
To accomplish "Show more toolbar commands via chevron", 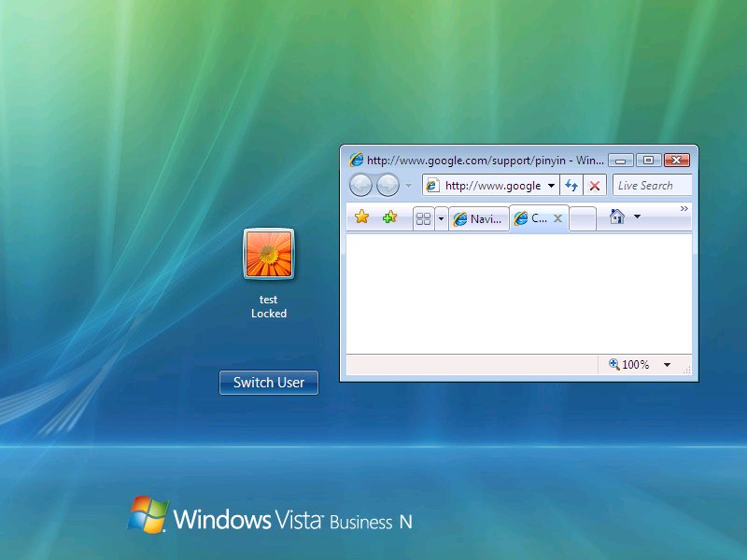I will pos(684,208).
